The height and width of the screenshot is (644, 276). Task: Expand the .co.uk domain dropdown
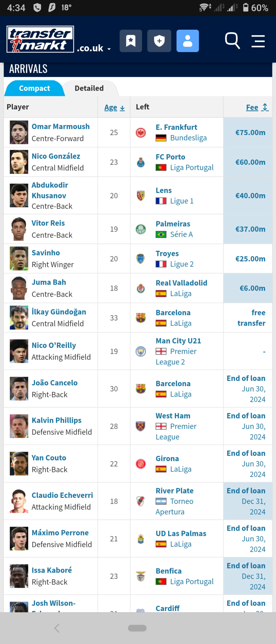pos(94,48)
